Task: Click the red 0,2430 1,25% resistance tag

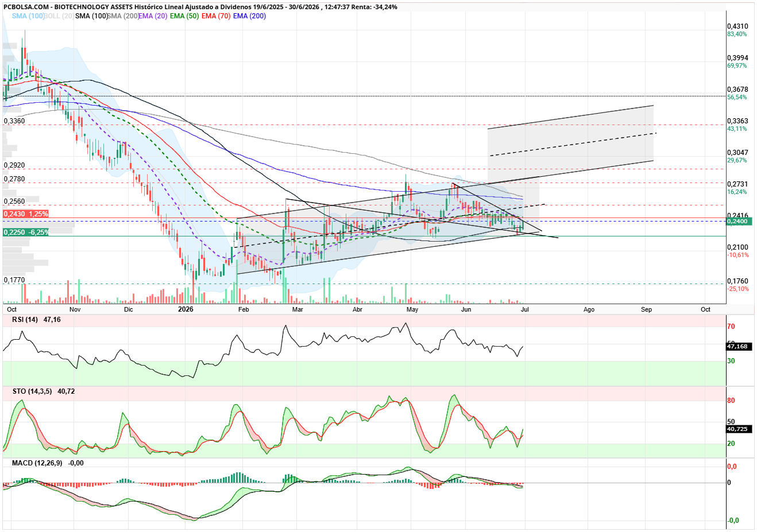Action: pyautogui.click(x=25, y=214)
